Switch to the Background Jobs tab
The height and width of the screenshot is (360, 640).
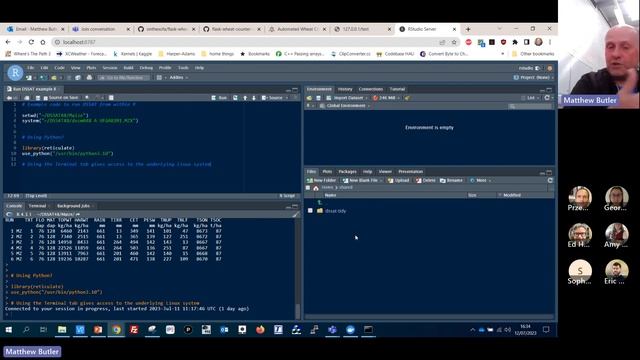tap(73, 206)
